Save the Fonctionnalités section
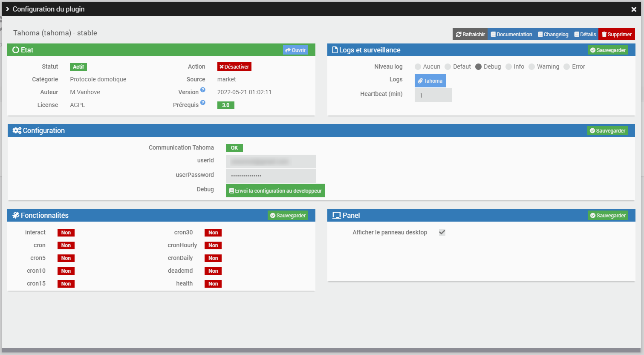This screenshot has width=644, height=355. coord(288,215)
